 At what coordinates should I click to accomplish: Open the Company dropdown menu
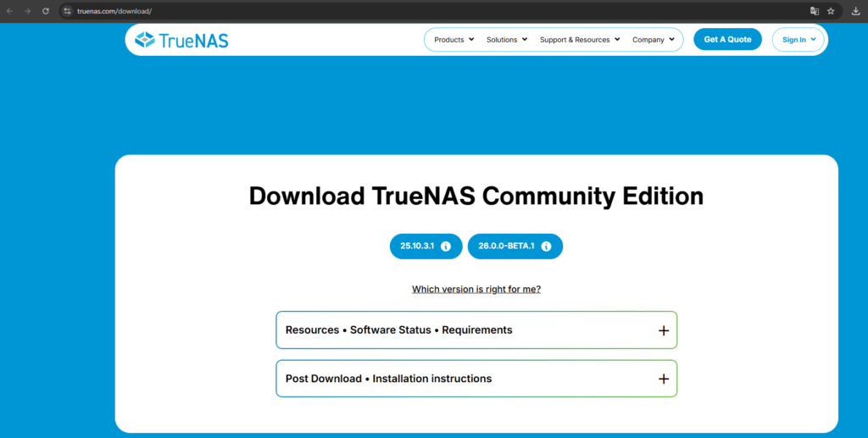(654, 40)
